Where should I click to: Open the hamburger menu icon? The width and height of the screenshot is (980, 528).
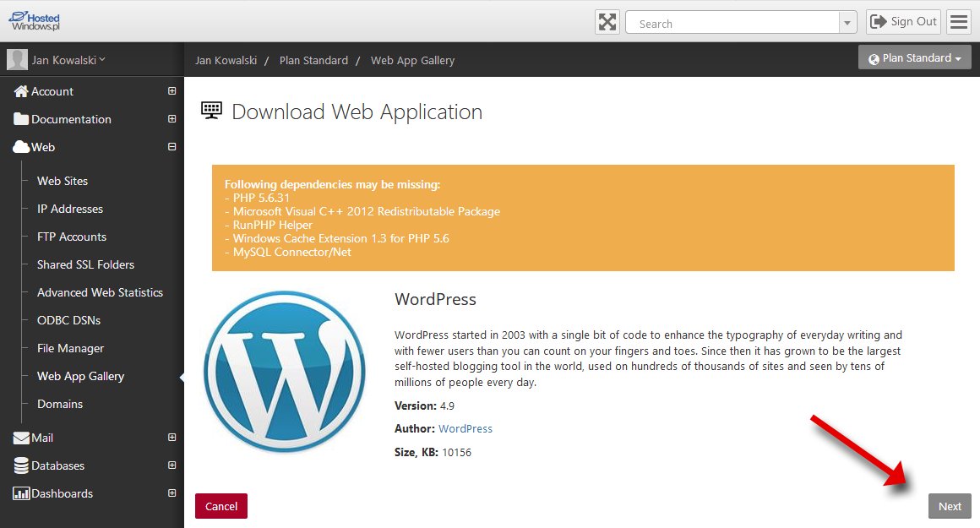click(958, 22)
